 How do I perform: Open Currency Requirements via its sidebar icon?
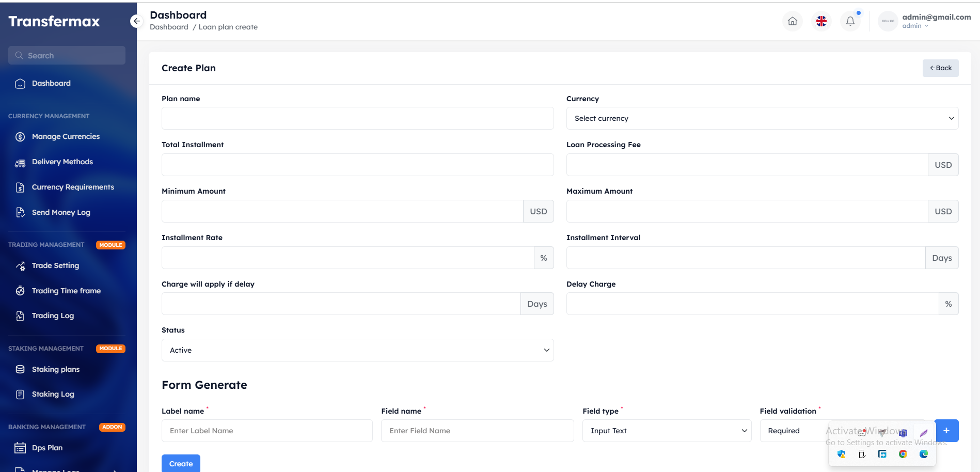pyautogui.click(x=20, y=187)
